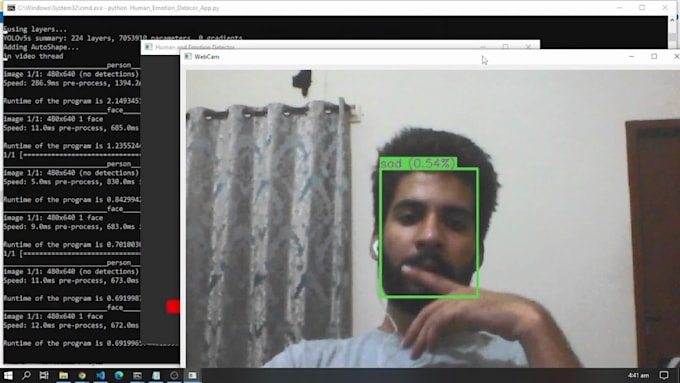The width and height of the screenshot is (680, 383).
Task: Minimize the cmd.exe console window
Action: 620,8
